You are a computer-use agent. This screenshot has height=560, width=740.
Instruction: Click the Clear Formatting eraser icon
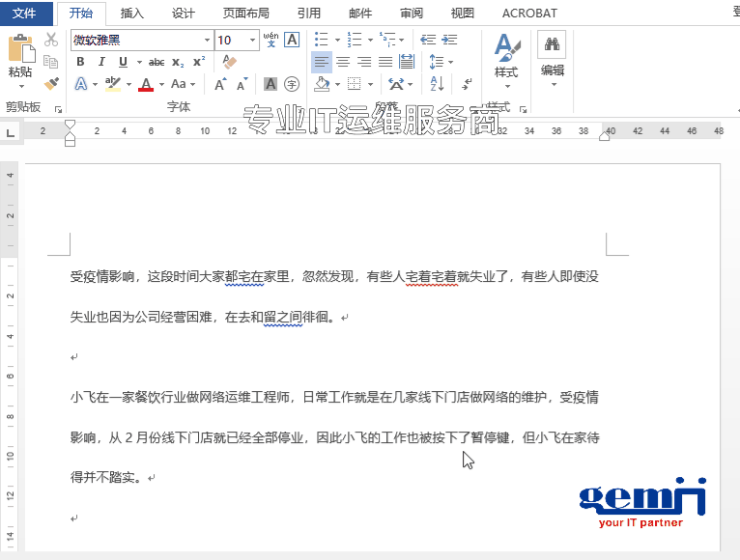[x=229, y=62]
